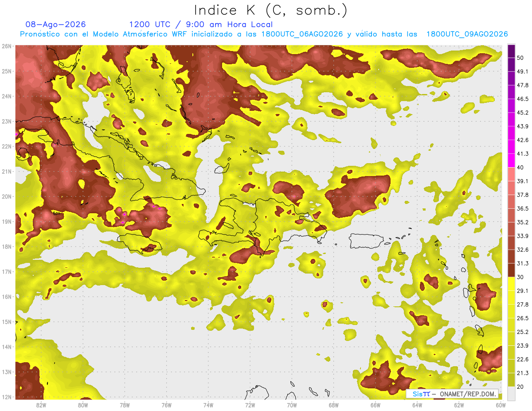Click the latitude label '22N'
Image resolution: width=532 pixels, height=411 pixels.
(x=6, y=146)
